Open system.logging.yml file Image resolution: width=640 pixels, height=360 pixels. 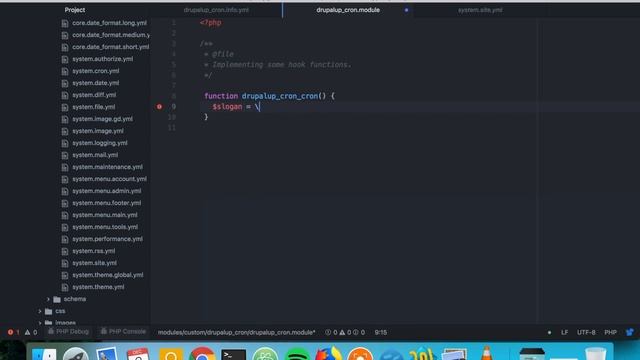click(x=100, y=143)
